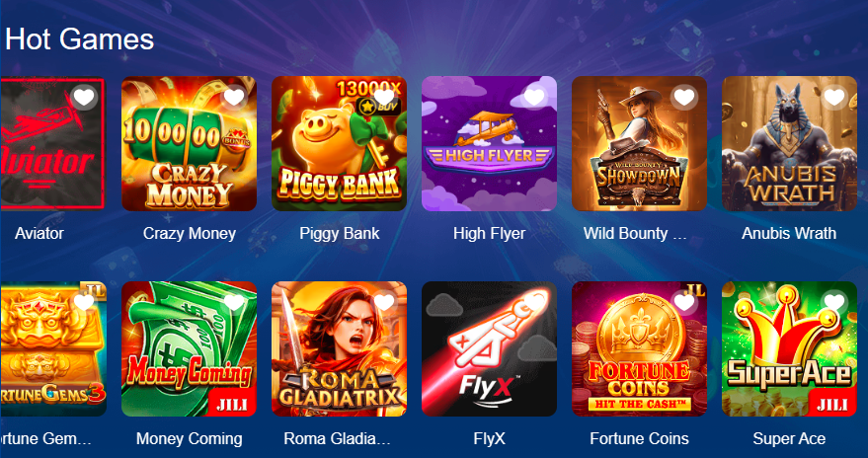
Task: Add Roma Gladiatrix to favorites
Action: (384, 303)
